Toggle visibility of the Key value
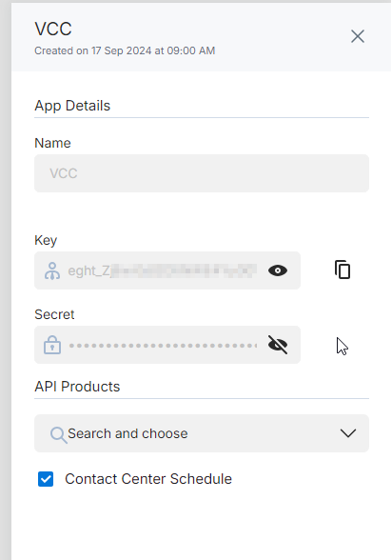392x560 pixels. point(278,270)
